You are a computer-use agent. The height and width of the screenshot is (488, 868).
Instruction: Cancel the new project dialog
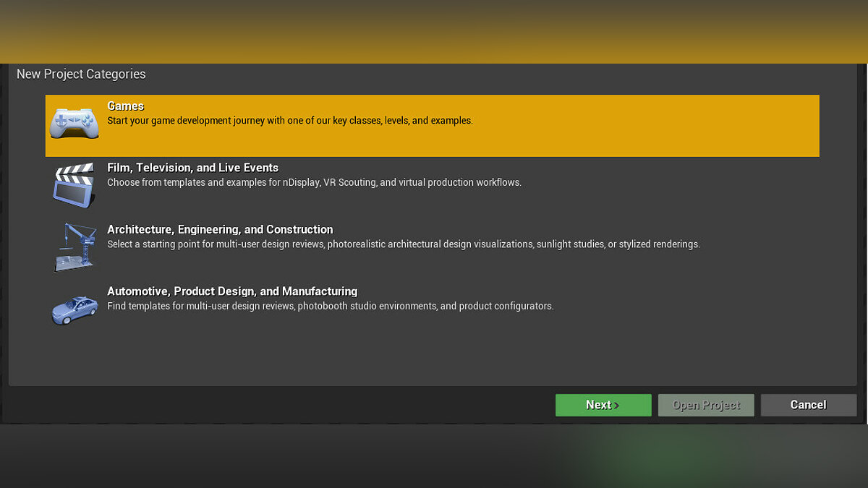(x=808, y=405)
